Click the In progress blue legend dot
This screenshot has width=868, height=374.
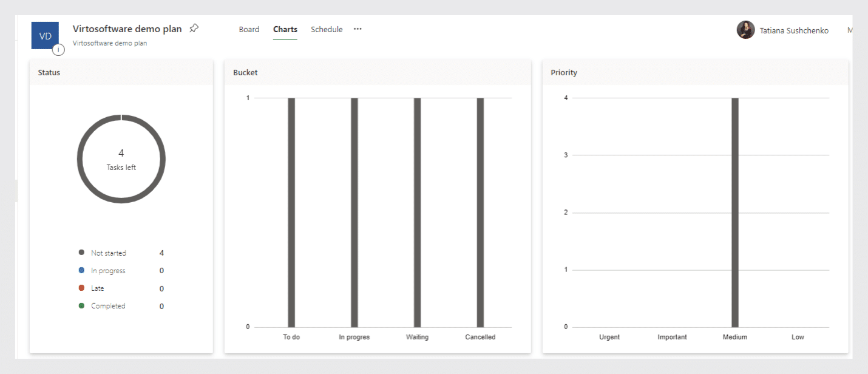point(81,270)
